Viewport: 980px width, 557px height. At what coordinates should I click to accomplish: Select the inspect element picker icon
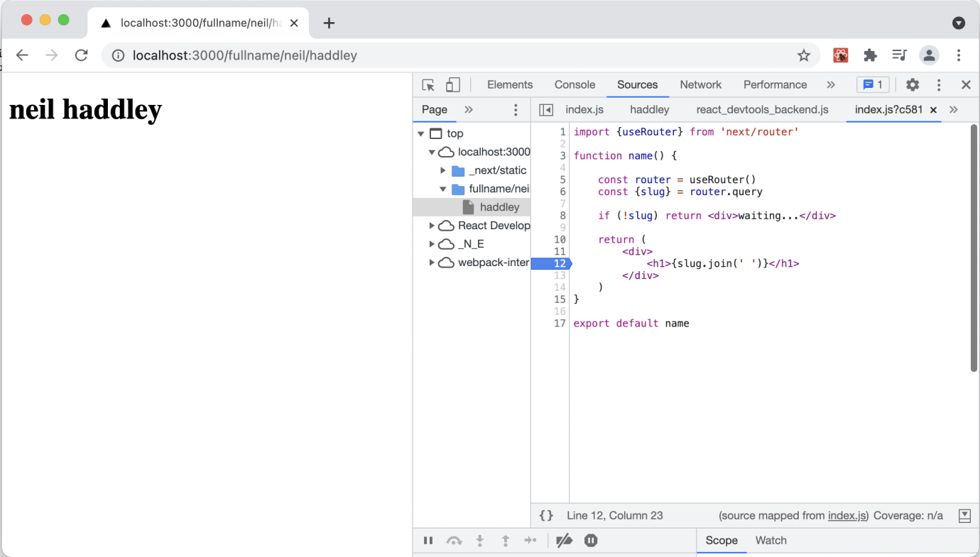pyautogui.click(x=428, y=85)
